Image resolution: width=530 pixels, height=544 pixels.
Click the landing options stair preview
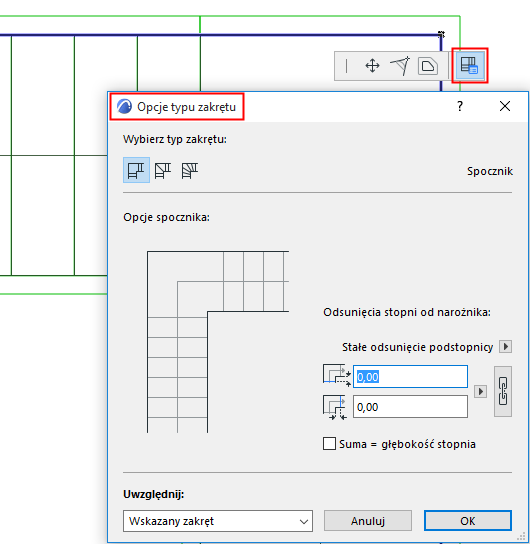pos(218,342)
